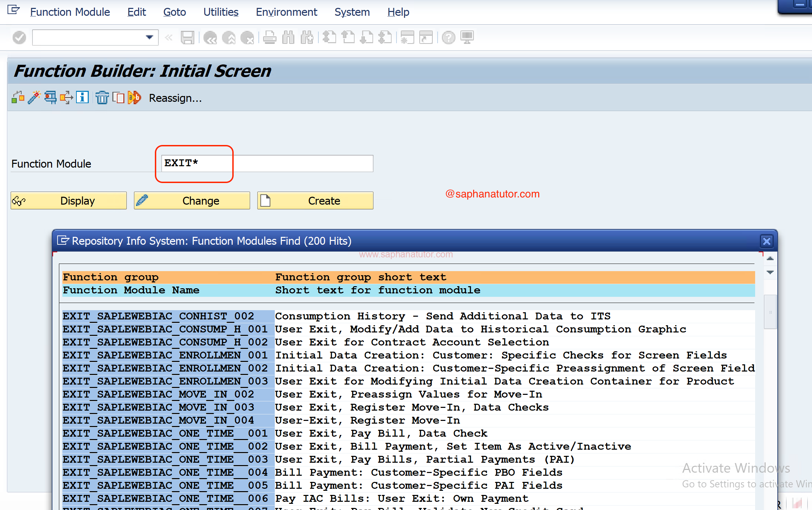The width and height of the screenshot is (812, 510).
Task: Click the window menu icon at top-left
Action: pyautogui.click(x=13, y=10)
